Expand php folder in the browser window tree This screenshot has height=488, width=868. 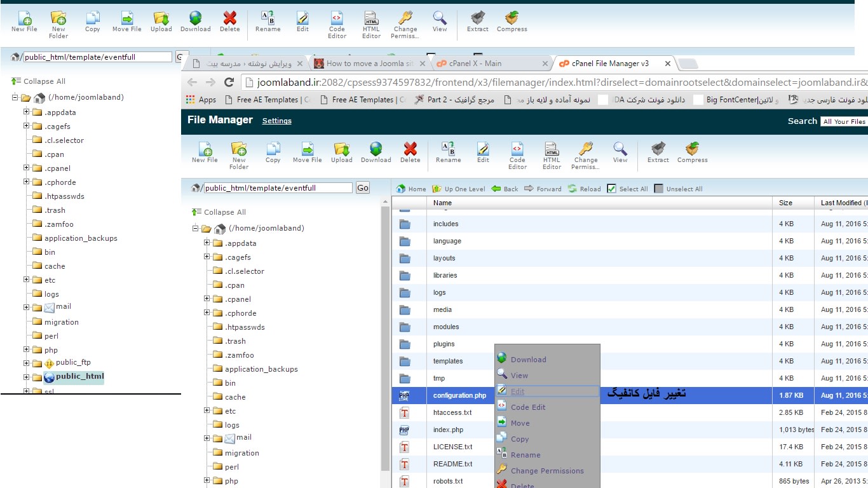[x=207, y=480]
